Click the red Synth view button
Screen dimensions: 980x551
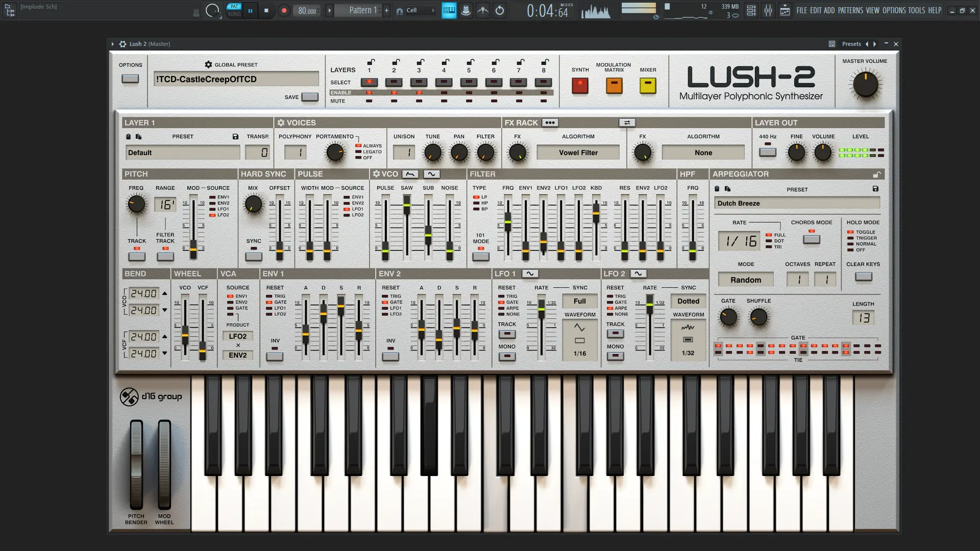coord(580,86)
